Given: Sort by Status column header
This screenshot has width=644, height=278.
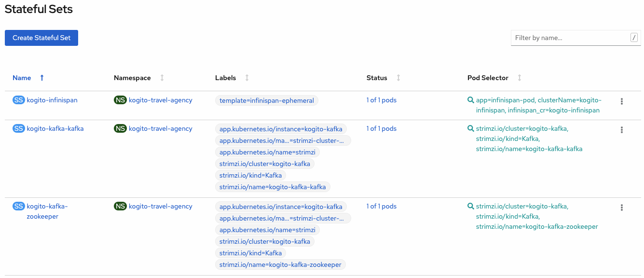Looking at the screenshot, I should point(377,78).
